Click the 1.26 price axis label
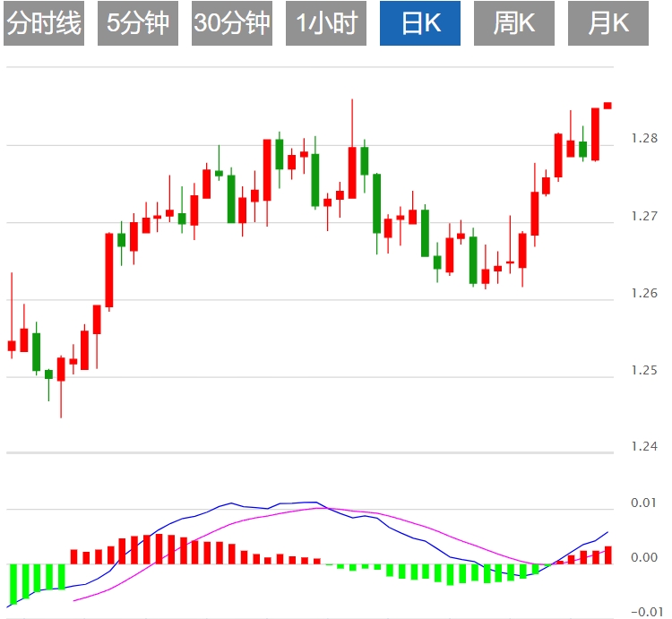The image size is (672, 619). [x=644, y=293]
